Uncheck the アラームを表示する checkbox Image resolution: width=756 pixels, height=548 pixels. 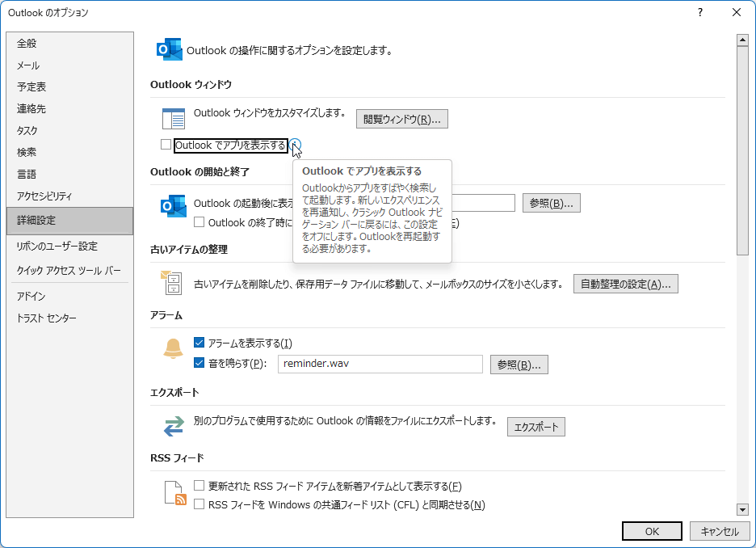[199, 343]
